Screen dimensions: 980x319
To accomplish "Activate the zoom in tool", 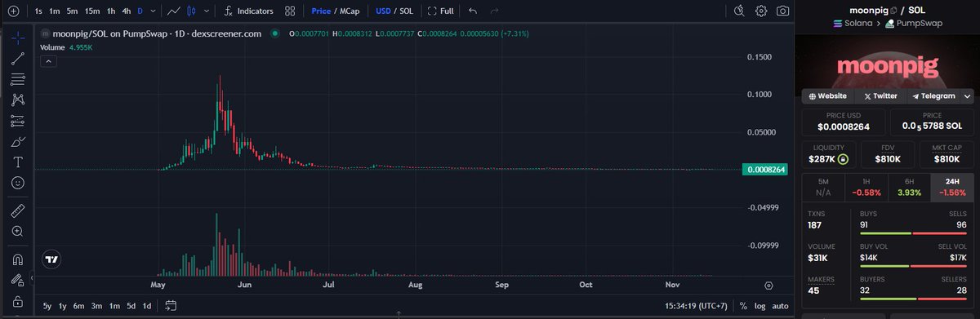I will [x=17, y=232].
